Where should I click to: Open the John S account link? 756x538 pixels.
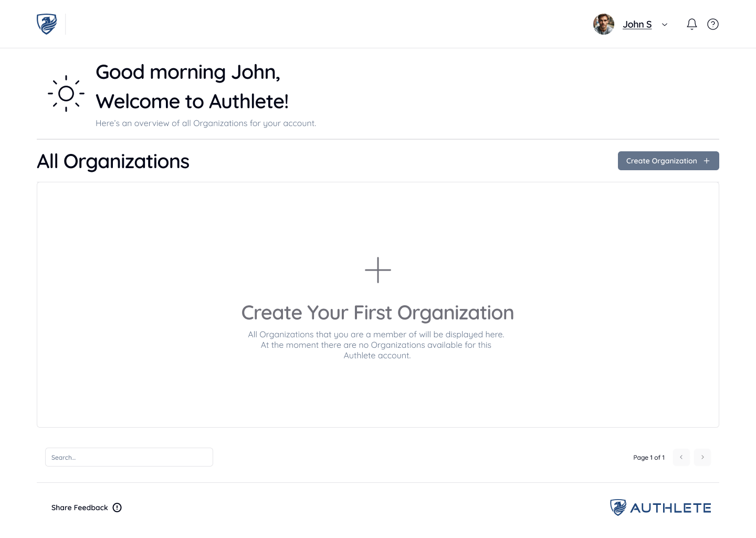click(x=637, y=24)
